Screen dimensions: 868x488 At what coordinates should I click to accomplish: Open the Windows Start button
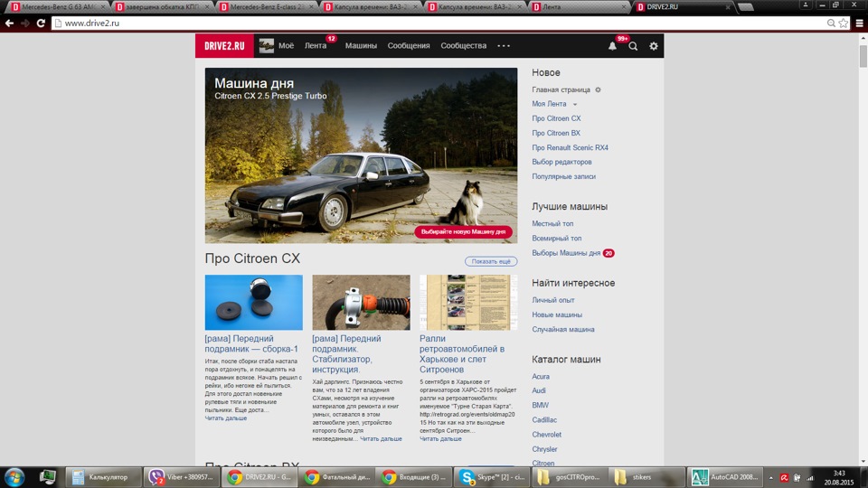coord(14,477)
